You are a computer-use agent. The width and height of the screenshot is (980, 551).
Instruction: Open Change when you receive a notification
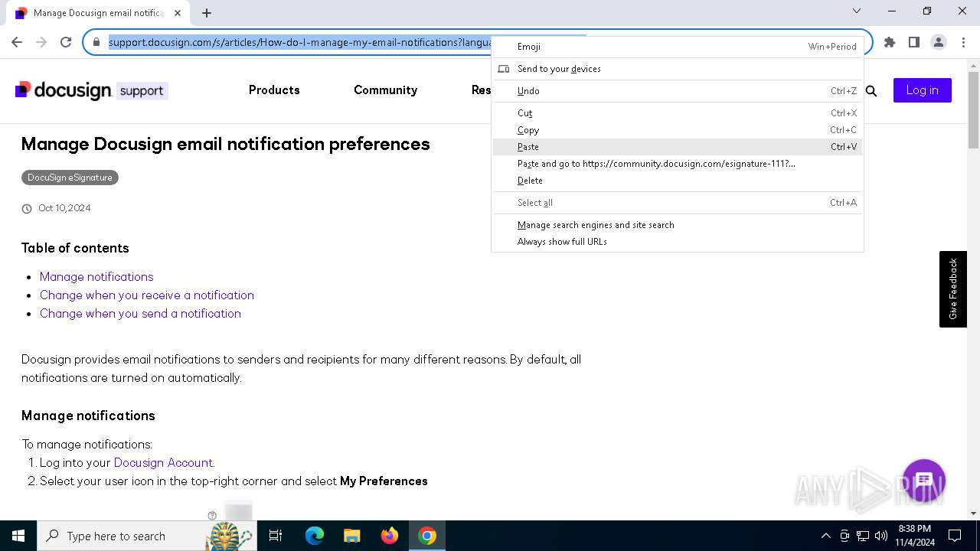147,295
